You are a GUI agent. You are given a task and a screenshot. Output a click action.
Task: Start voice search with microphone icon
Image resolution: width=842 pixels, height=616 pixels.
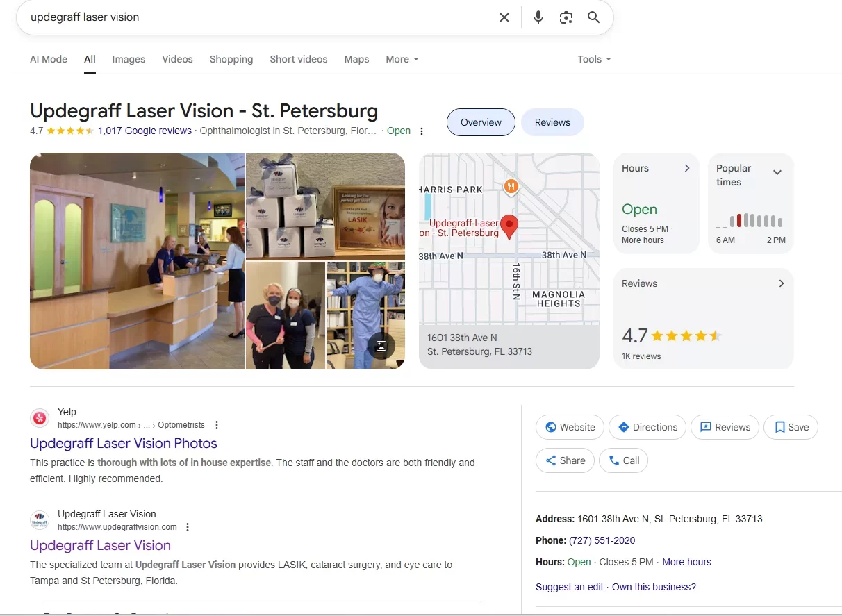pyautogui.click(x=538, y=17)
